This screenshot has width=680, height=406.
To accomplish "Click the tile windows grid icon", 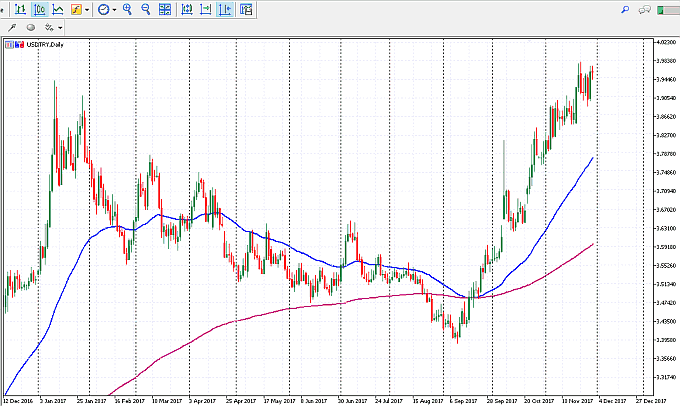I will coord(166,9).
